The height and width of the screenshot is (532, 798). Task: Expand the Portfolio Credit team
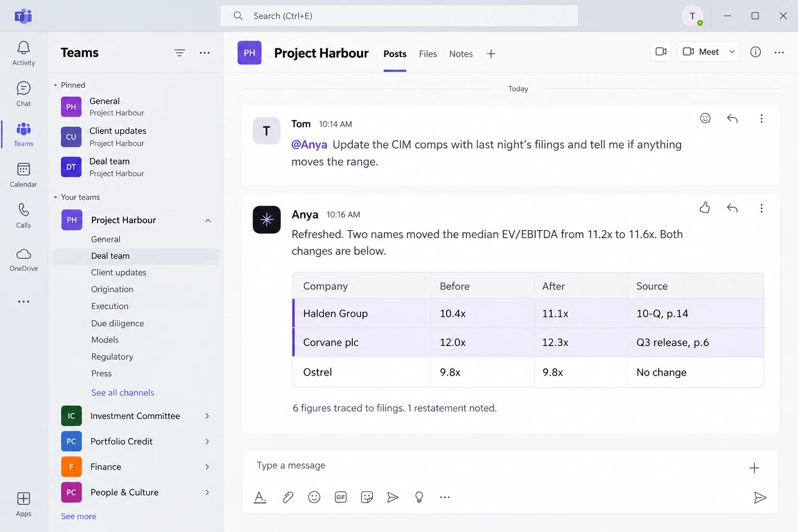click(207, 442)
